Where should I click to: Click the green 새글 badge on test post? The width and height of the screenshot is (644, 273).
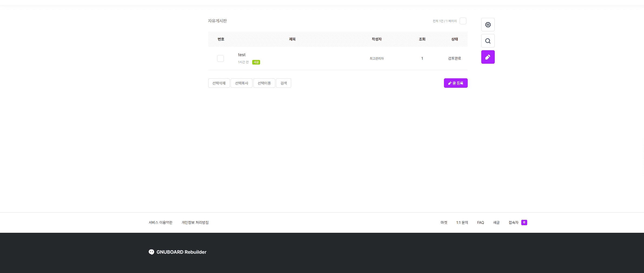tap(256, 62)
